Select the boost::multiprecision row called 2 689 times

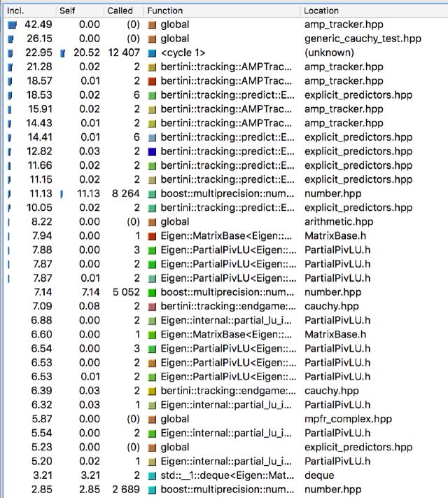225,489
